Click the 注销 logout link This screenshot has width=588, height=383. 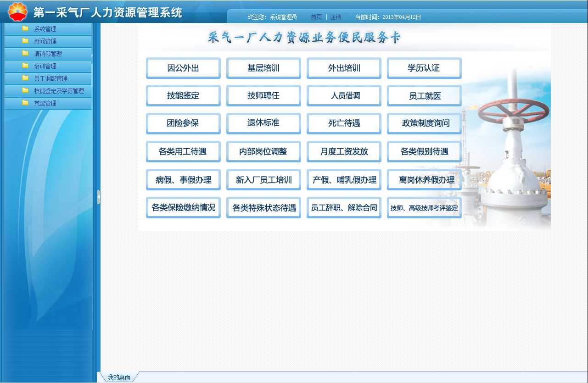coord(336,17)
